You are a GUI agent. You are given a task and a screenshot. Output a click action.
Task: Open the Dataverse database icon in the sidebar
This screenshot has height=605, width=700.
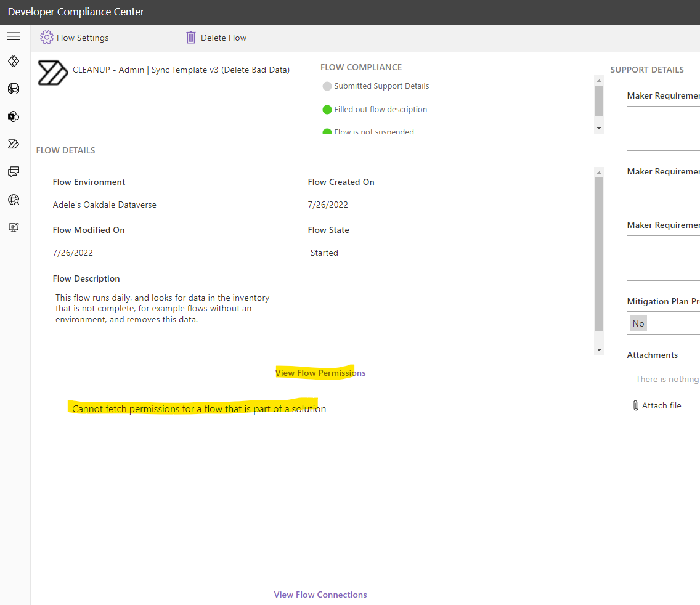(14, 89)
